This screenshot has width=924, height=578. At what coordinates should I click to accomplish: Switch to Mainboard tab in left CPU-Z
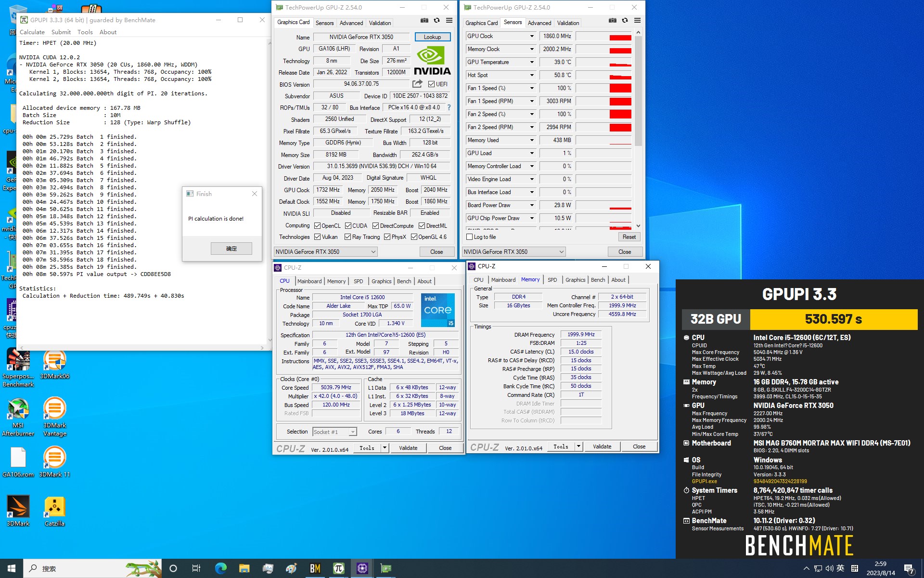coord(309,281)
